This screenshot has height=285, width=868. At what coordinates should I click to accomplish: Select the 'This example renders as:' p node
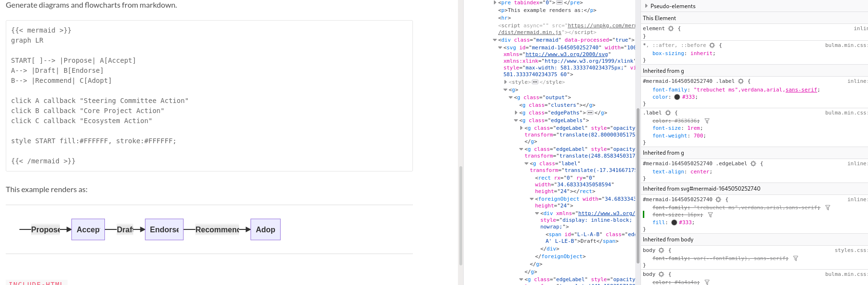pyautogui.click(x=547, y=11)
